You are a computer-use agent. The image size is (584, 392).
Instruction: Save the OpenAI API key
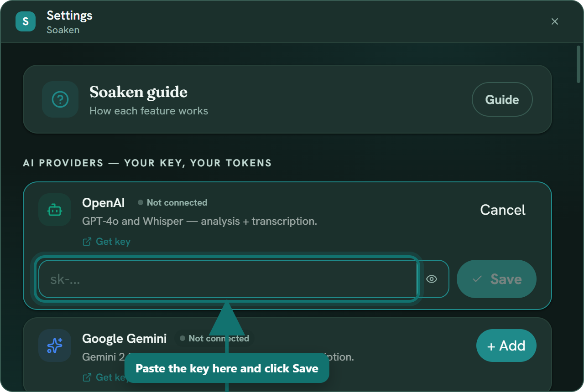[x=496, y=279]
